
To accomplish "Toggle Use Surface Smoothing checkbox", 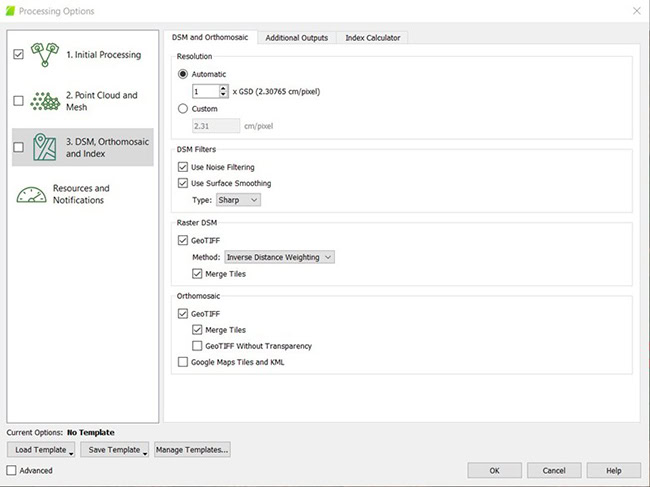I will [x=183, y=183].
